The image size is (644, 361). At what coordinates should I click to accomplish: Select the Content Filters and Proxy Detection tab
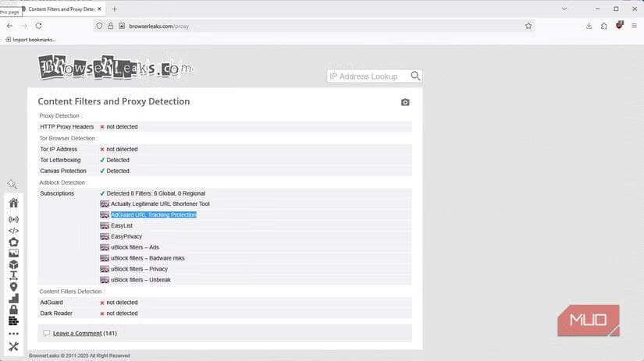pyautogui.click(x=61, y=9)
